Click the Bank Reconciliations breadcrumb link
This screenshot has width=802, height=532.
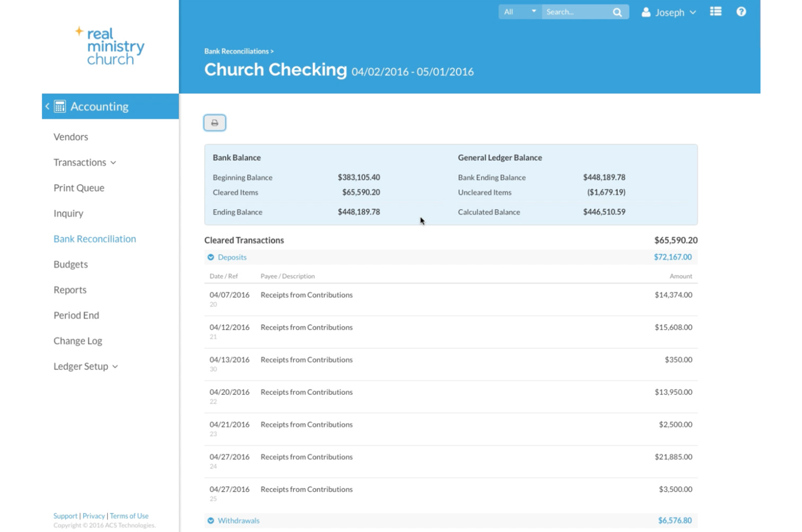(x=236, y=51)
